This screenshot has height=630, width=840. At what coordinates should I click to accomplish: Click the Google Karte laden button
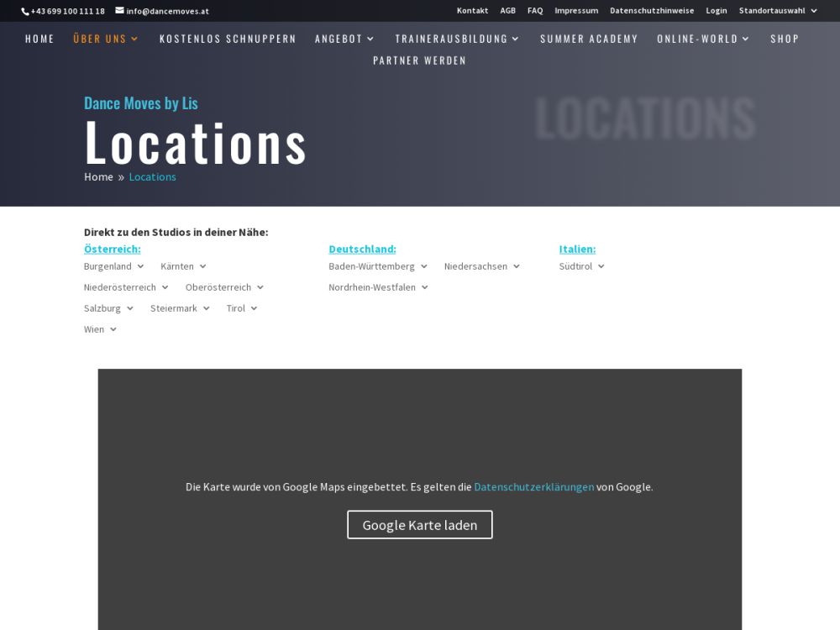coord(419,524)
